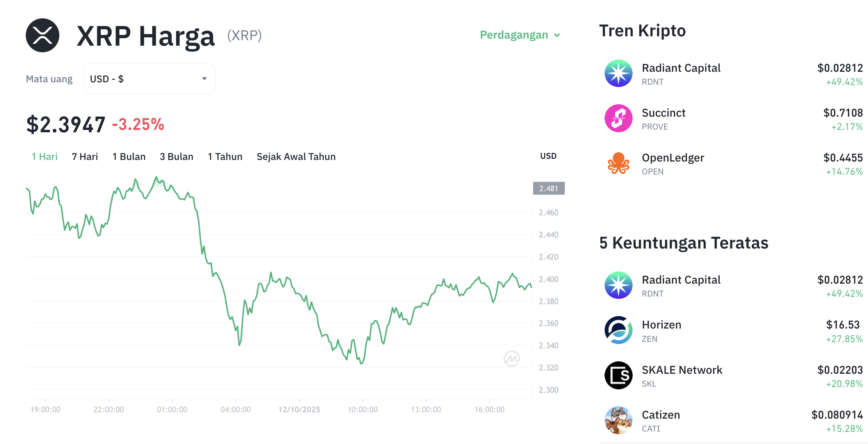868x444 pixels.
Task: Select the 1 Bulan chart tab
Action: coord(129,157)
